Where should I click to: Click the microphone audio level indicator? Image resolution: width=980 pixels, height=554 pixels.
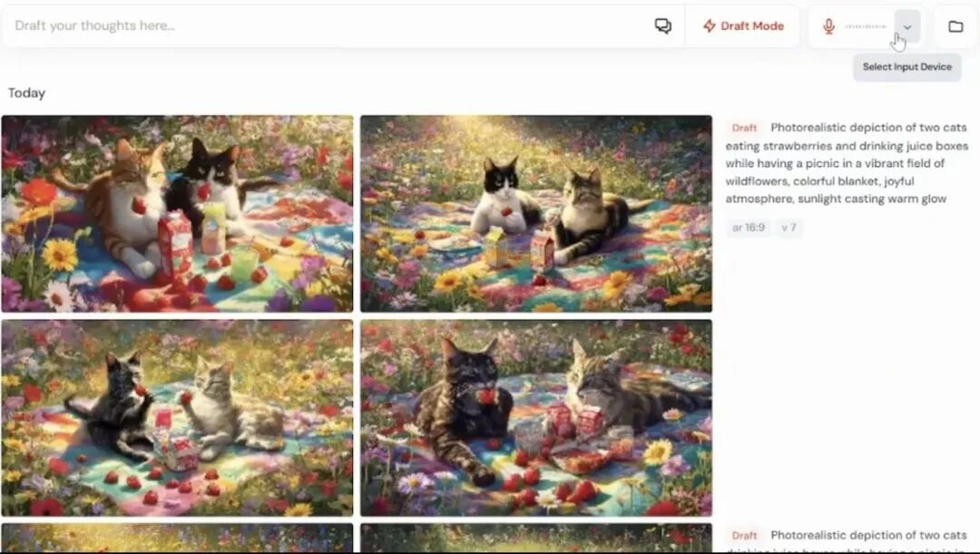coord(866,27)
